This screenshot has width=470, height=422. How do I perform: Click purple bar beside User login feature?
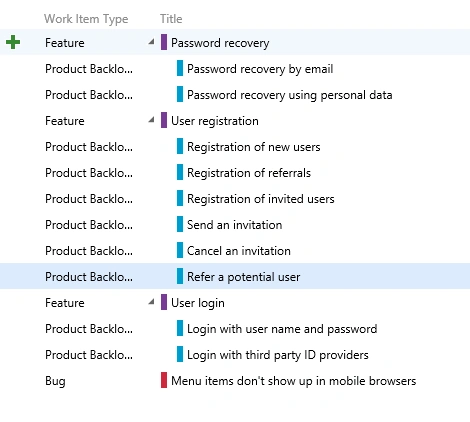(164, 302)
